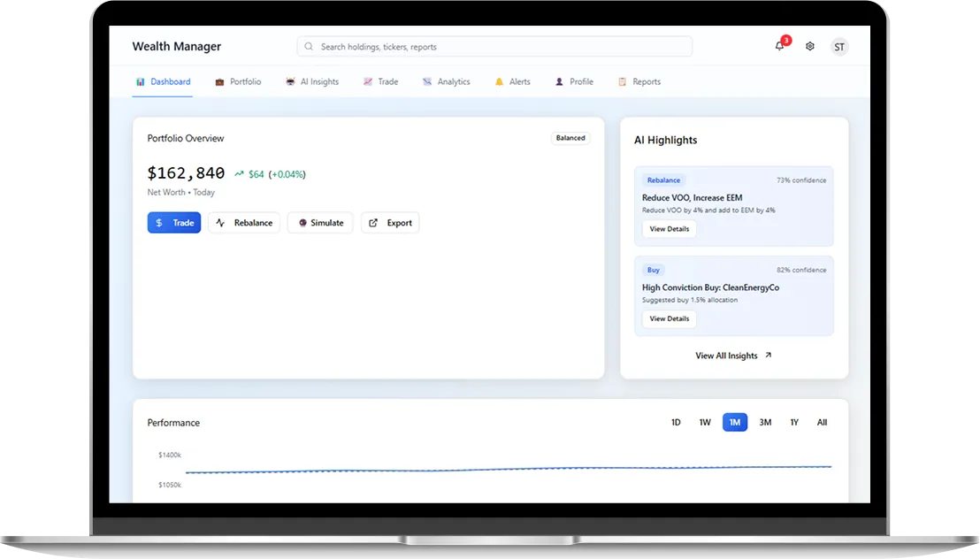Click the Dashboard tab chart icon
The image size is (980, 559).
click(x=141, y=82)
